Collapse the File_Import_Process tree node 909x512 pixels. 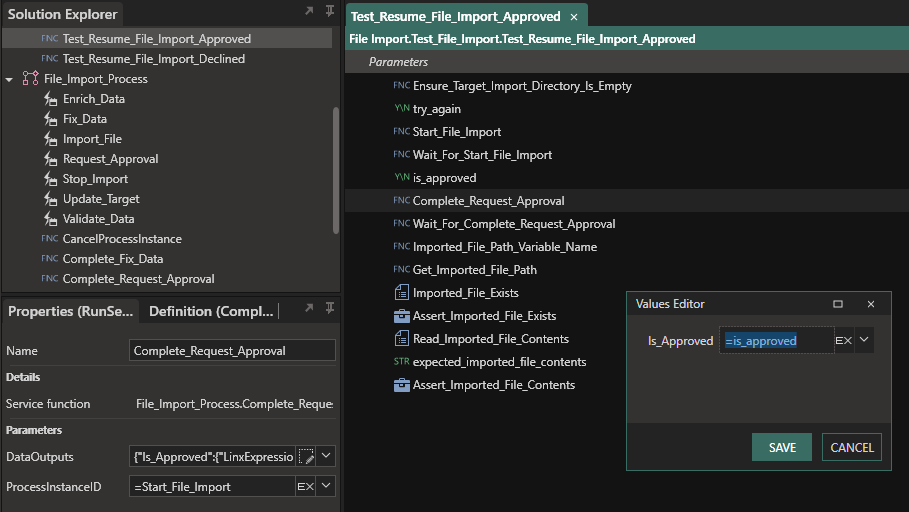9,79
